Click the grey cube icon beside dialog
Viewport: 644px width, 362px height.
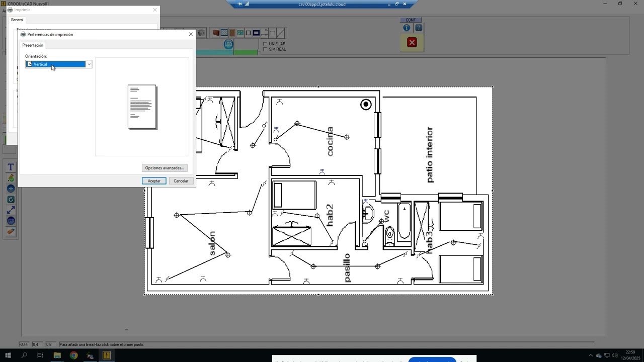(201, 33)
